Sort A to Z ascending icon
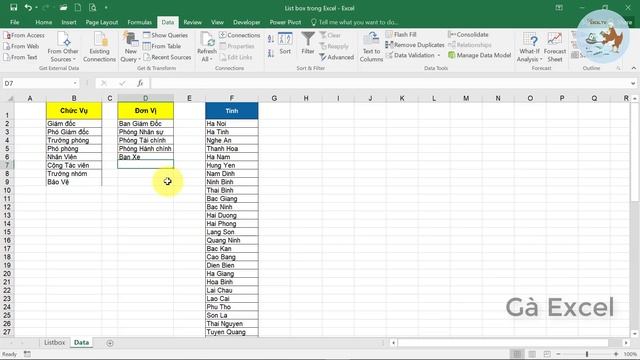640x360 pixels. click(271, 39)
